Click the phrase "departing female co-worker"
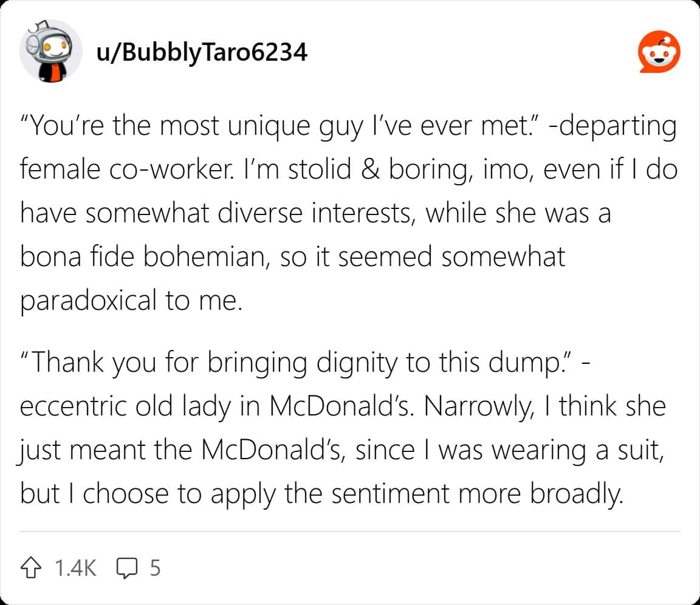Image resolution: width=700 pixels, height=605 pixels. point(349,148)
